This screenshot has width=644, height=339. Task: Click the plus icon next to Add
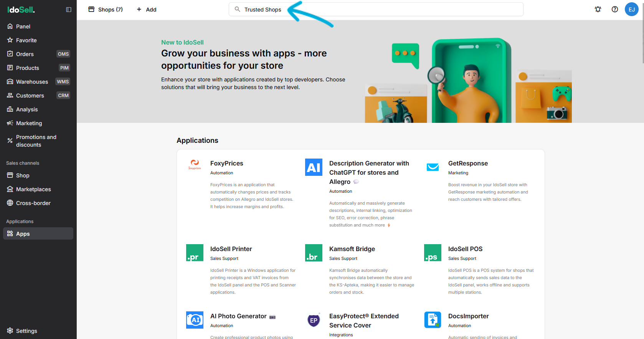[x=139, y=9]
